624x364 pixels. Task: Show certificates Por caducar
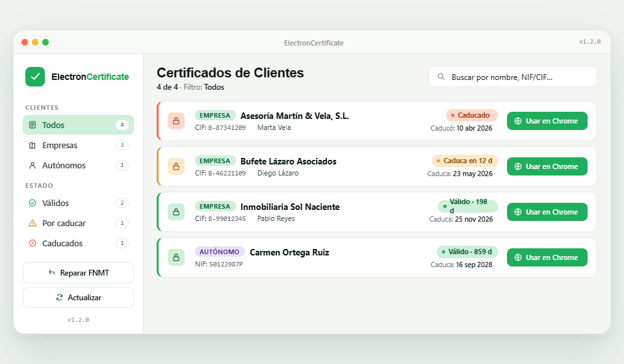pyautogui.click(x=79, y=223)
